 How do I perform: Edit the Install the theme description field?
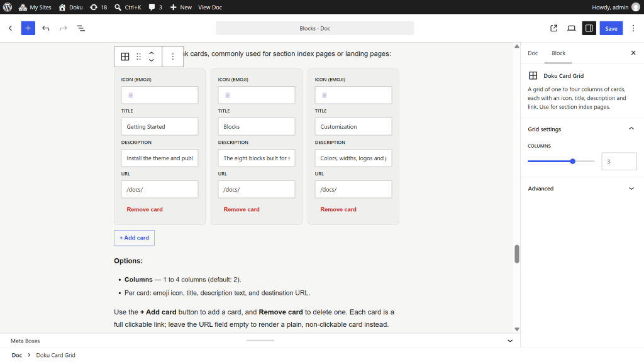coord(160,158)
